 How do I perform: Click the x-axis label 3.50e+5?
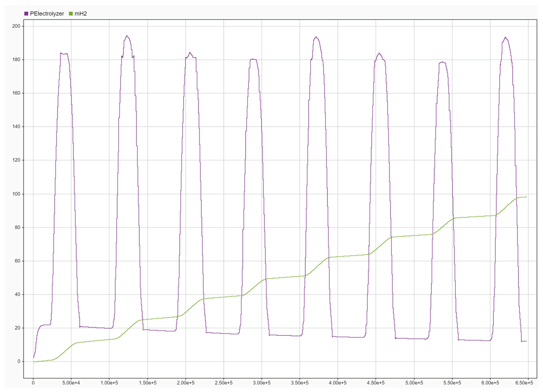pyautogui.click(x=300, y=383)
